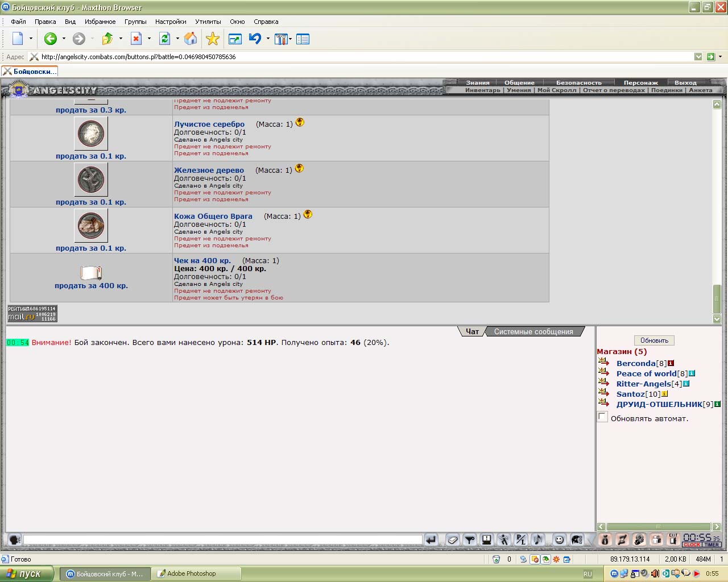This screenshot has height=582, width=728.
Task: Click the TIMER mode label under the clock
Action: click(x=712, y=544)
